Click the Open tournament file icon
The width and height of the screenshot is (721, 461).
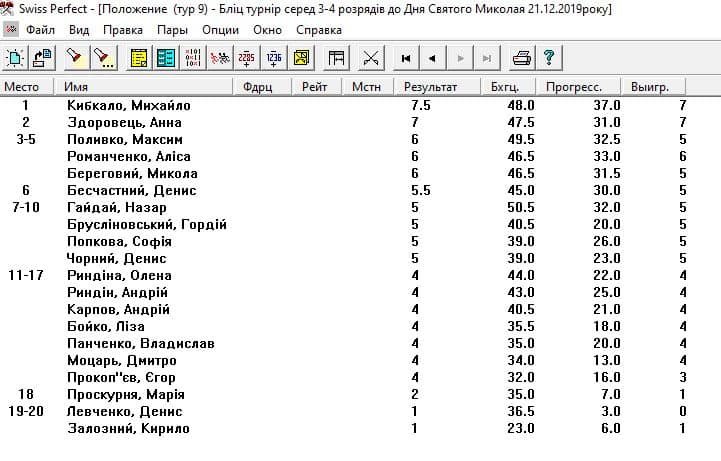coord(42,58)
